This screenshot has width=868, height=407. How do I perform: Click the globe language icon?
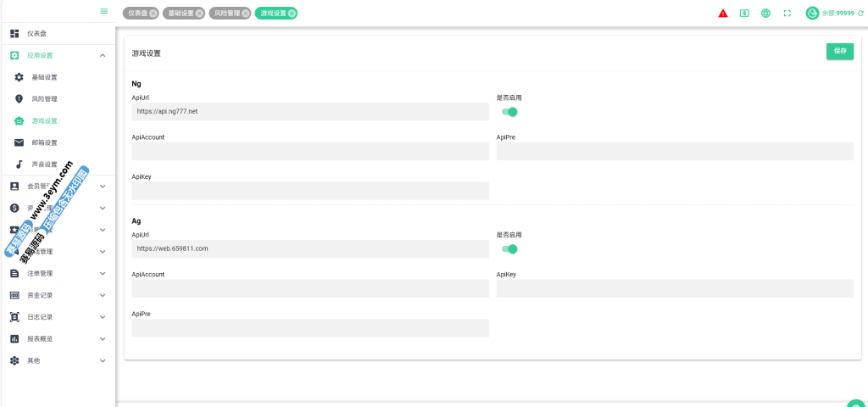coord(765,14)
